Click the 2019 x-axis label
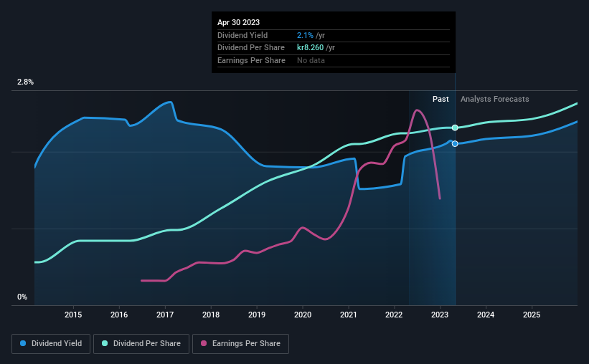The height and width of the screenshot is (364, 589). 257,315
